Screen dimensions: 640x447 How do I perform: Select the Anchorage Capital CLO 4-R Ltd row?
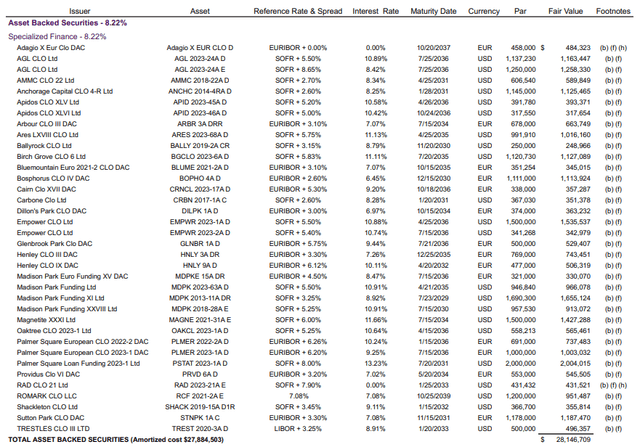320,91
